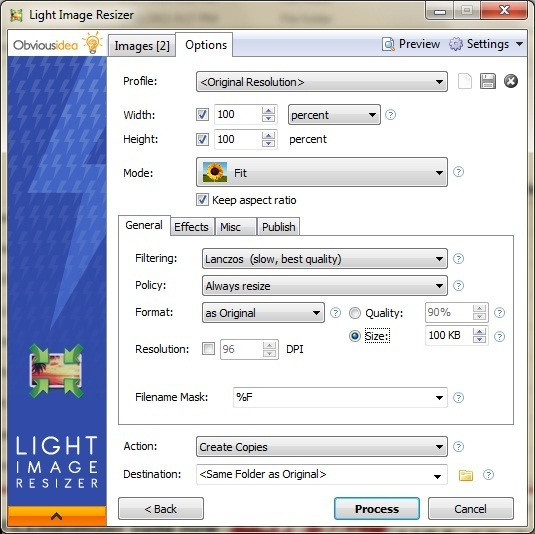Select the Quality radio button

(355, 313)
